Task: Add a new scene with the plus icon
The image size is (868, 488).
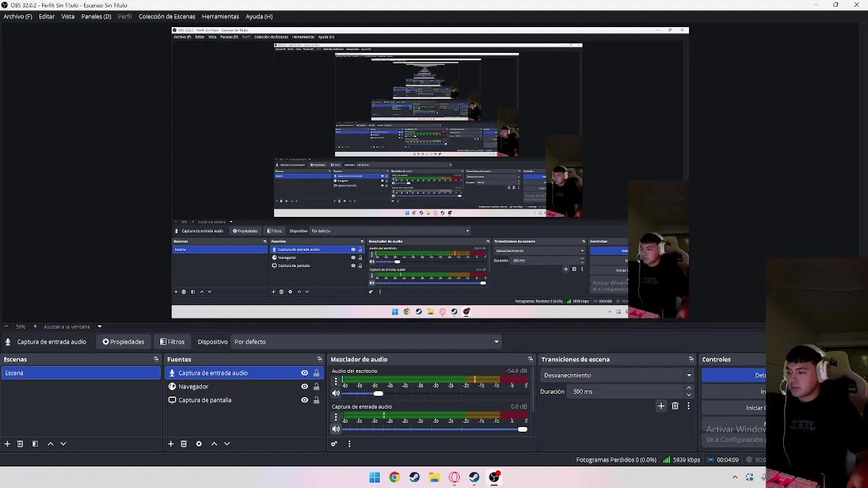Action: point(7,444)
